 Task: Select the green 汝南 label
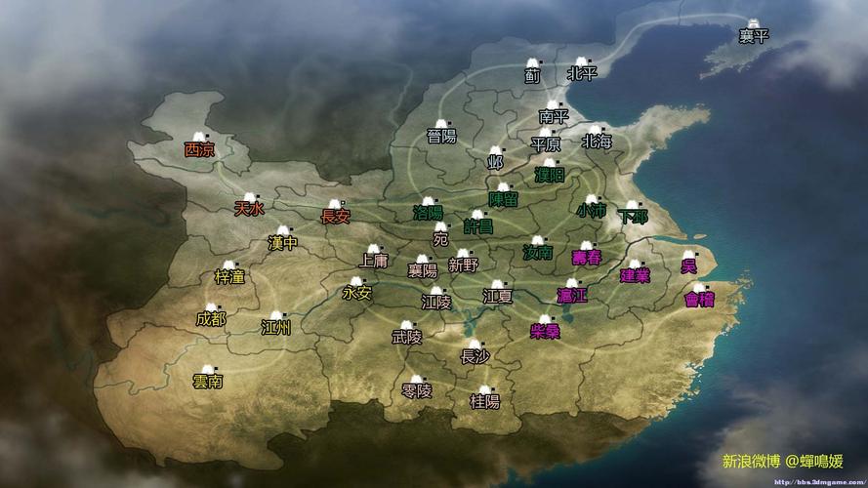(x=538, y=253)
